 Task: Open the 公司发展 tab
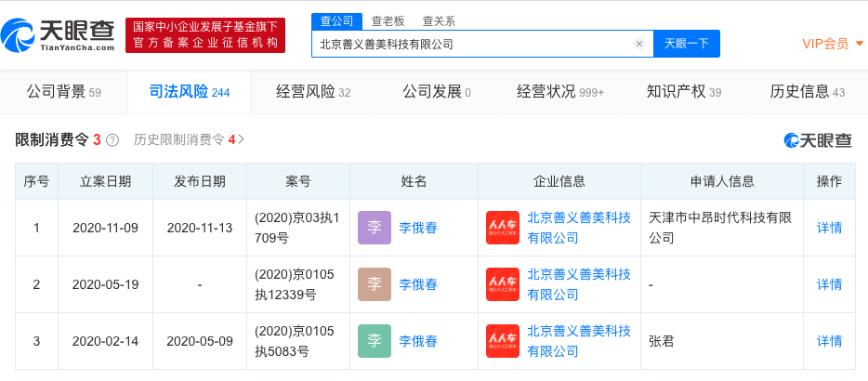point(437,92)
